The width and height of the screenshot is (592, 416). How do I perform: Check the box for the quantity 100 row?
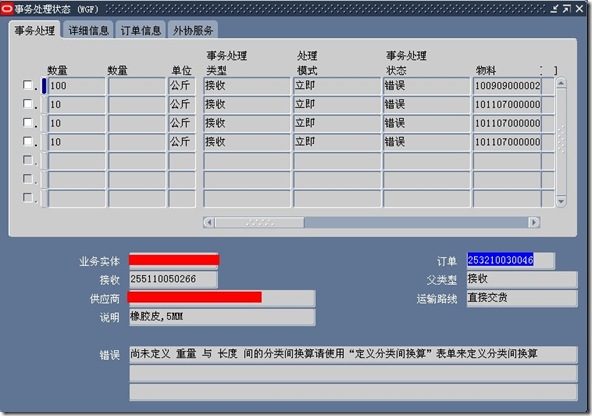pyautogui.click(x=28, y=85)
